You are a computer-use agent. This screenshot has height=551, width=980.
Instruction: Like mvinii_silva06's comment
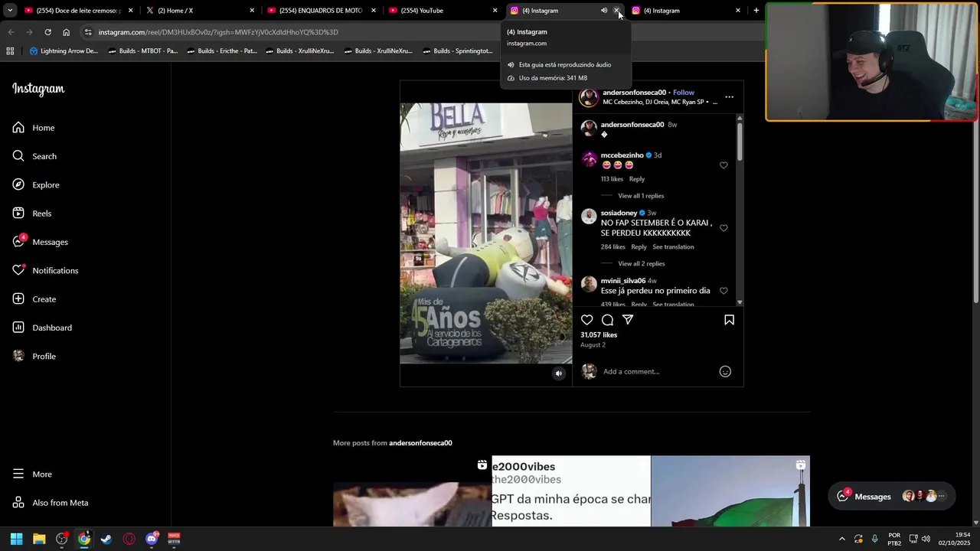click(724, 291)
